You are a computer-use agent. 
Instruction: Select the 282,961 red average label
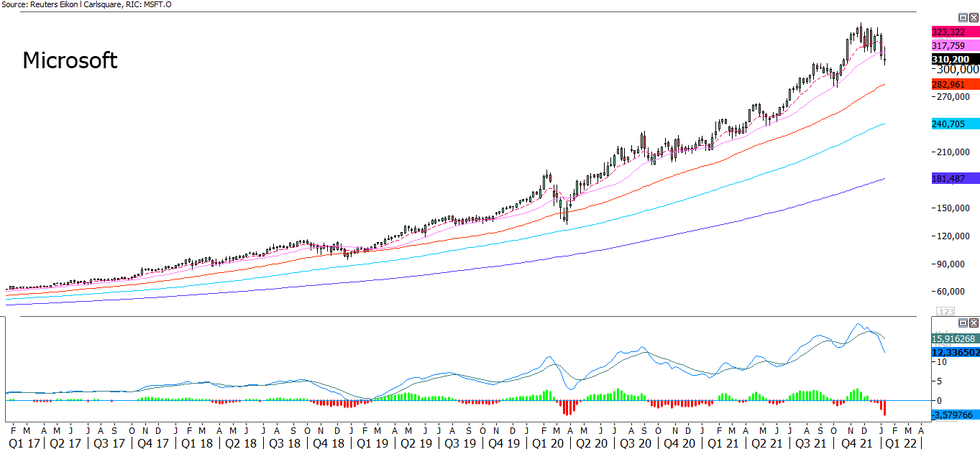point(955,84)
